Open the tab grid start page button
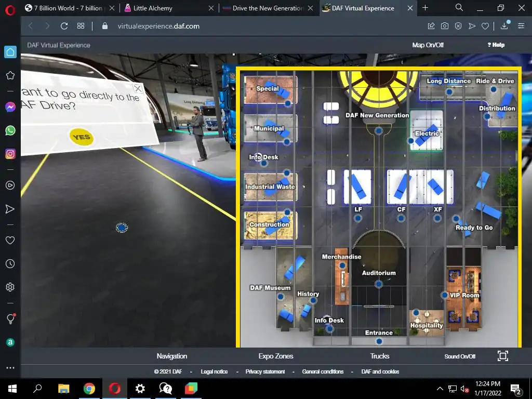 [81, 26]
